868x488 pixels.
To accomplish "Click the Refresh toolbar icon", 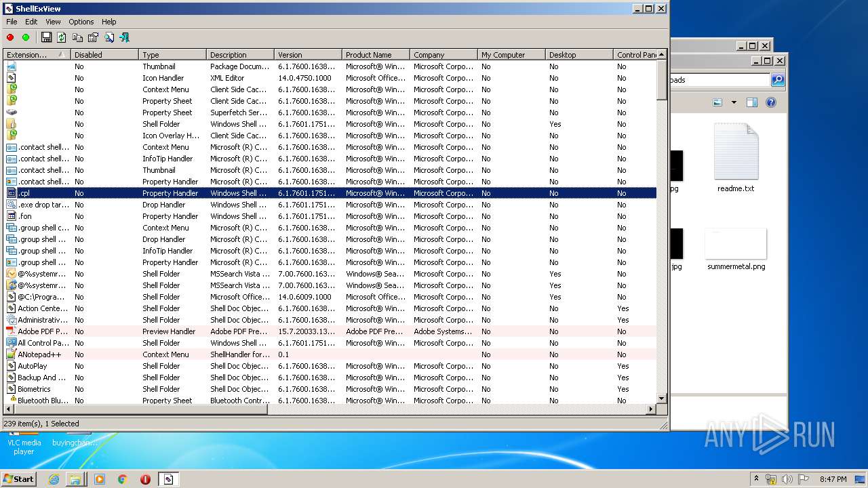I will coord(62,37).
